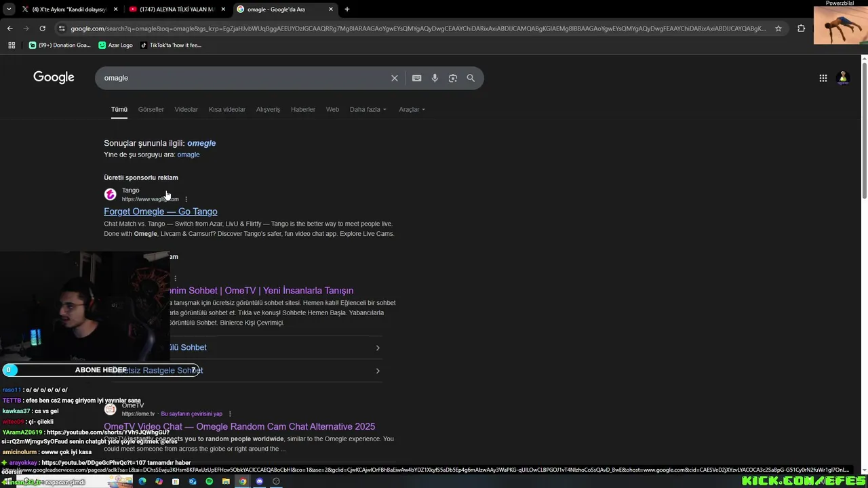Expand the Daha fazla dropdown
The width and height of the screenshot is (868, 488).
pos(368,109)
